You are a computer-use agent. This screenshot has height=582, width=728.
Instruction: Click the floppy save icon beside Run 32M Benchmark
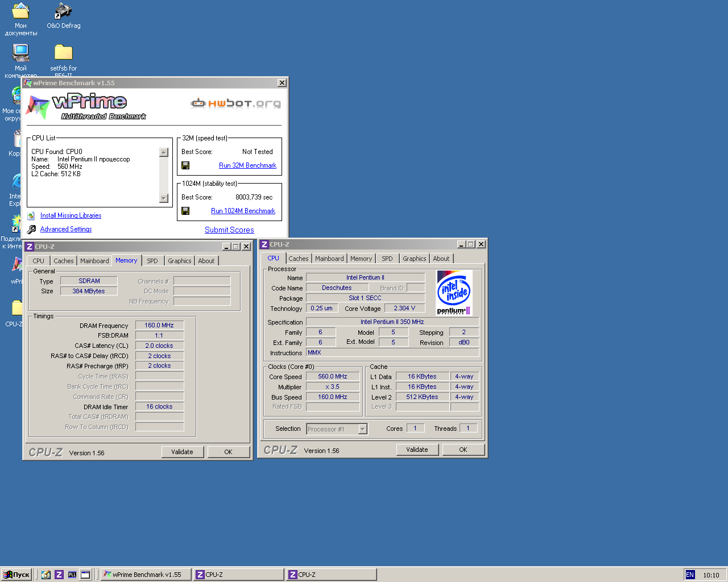(185, 165)
